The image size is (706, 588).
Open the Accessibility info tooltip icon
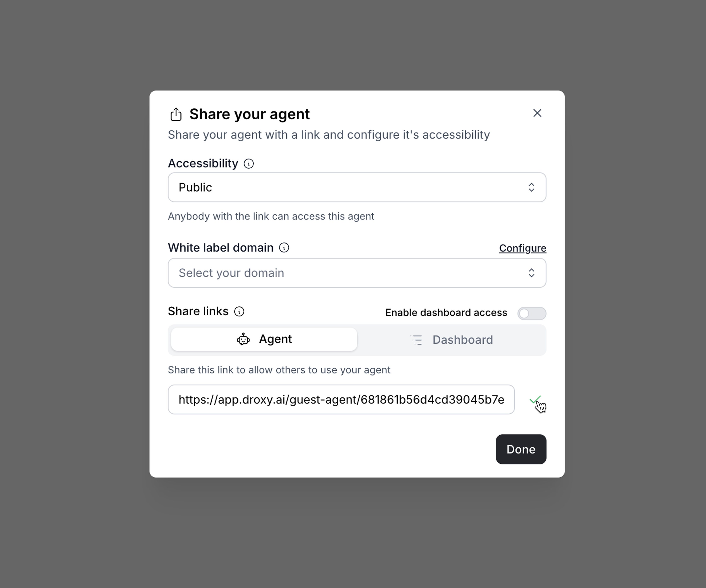pos(249,163)
